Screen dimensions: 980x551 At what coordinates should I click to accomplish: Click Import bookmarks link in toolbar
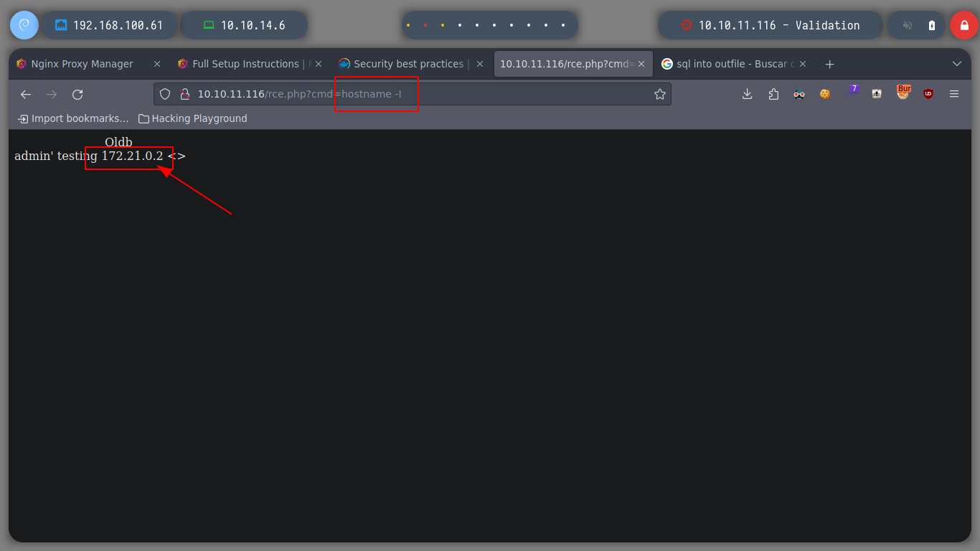[73, 118]
